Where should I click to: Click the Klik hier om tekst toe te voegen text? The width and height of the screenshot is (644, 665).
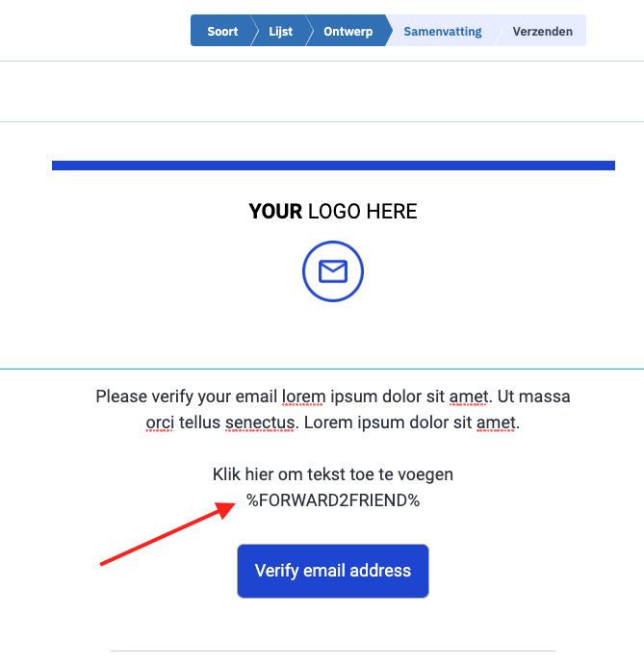tap(333, 474)
